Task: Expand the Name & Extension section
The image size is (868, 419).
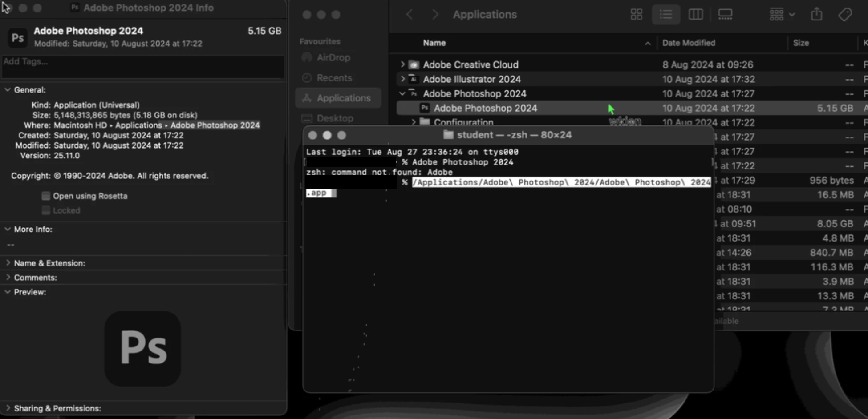Action: [x=8, y=263]
